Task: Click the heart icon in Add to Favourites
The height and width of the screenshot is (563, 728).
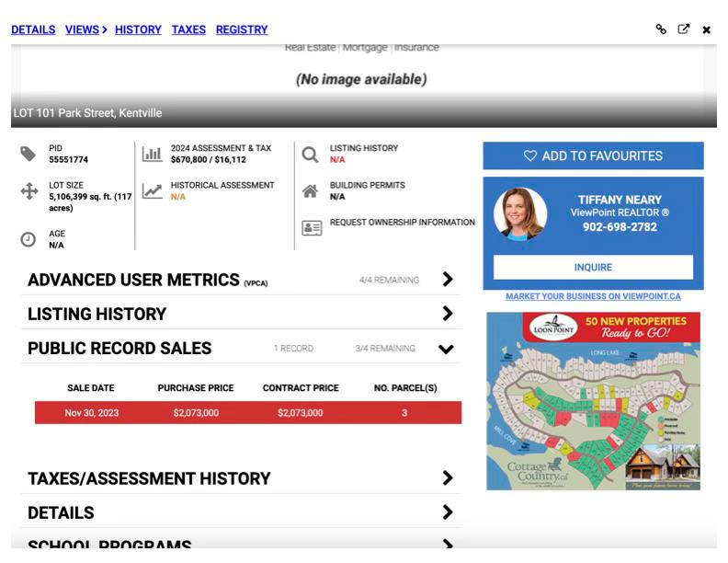Action: [x=529, y=155]
